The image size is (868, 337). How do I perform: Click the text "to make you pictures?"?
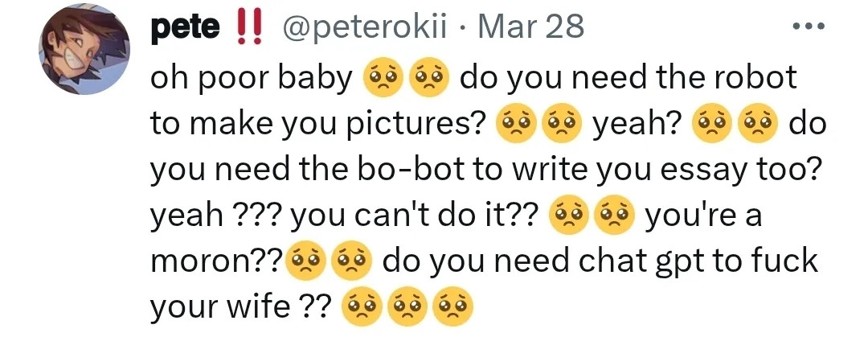tap(318, 124)
